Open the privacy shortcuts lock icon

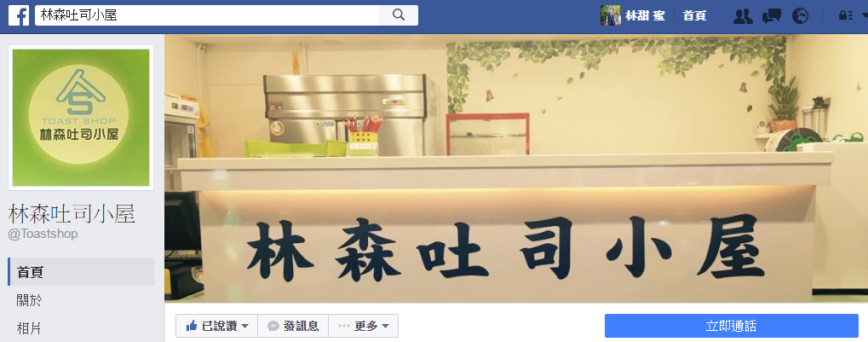(x=845, y=16)
